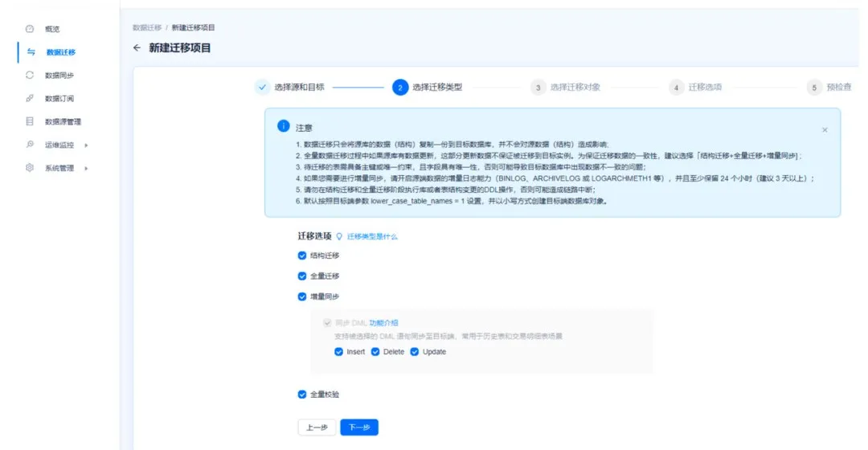This screenshot has height=450, width=868.
Task: Disable the 增量同步 checkbox
Action: (x=302, y=297)
